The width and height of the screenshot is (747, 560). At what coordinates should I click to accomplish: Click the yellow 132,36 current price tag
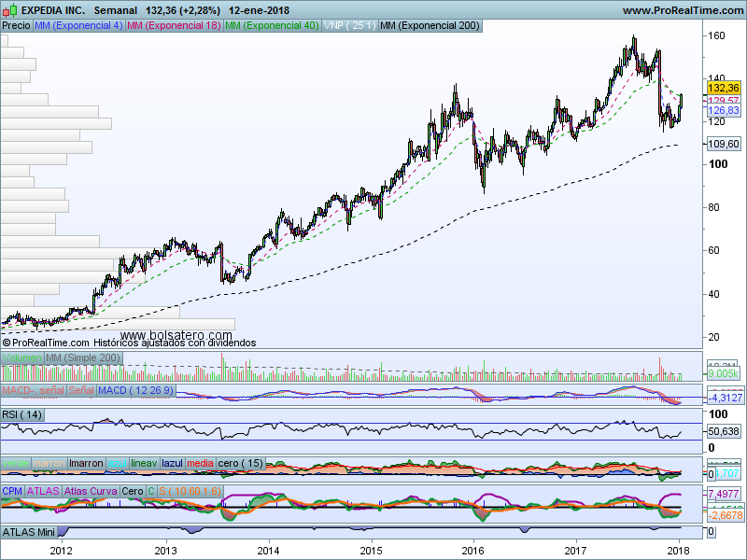723,88
